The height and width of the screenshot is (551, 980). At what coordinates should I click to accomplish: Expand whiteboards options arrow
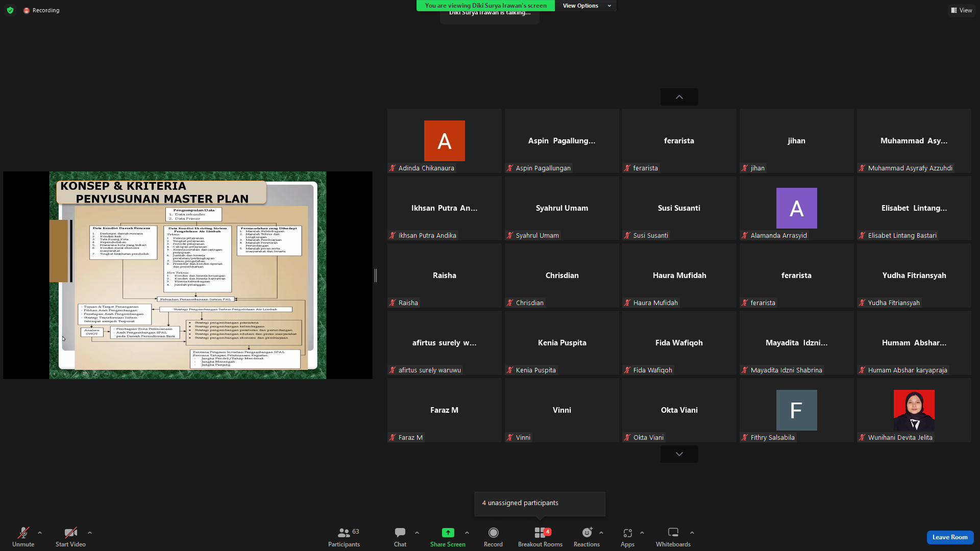pos(692,533)
